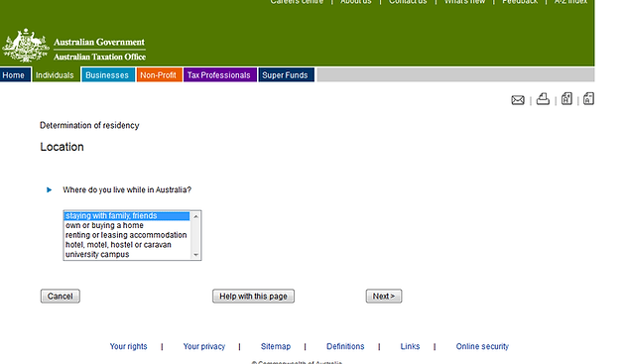The image size is (625, 364).
Task: Open the Home tab
Action: click(x=15, y=75)
